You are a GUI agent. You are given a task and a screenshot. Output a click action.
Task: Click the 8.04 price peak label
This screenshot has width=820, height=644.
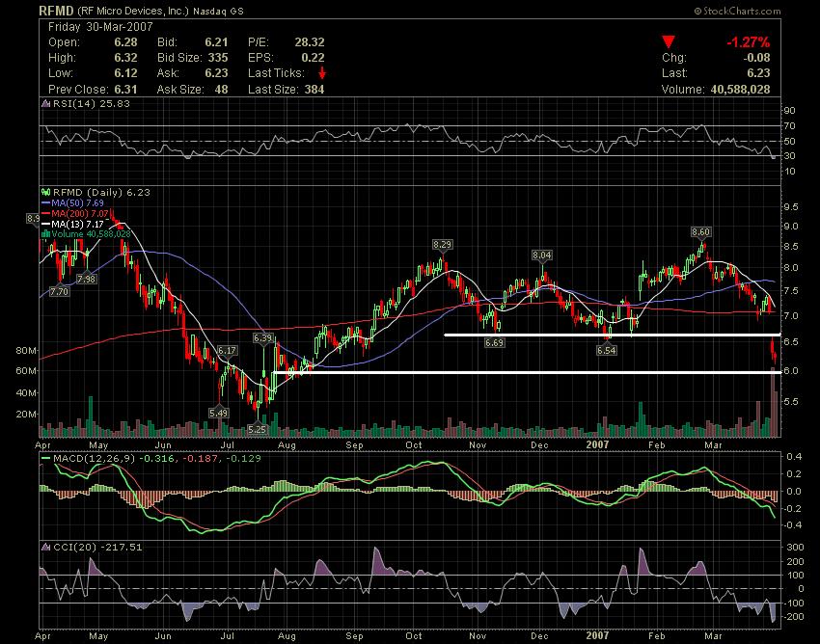click(542, 255)
